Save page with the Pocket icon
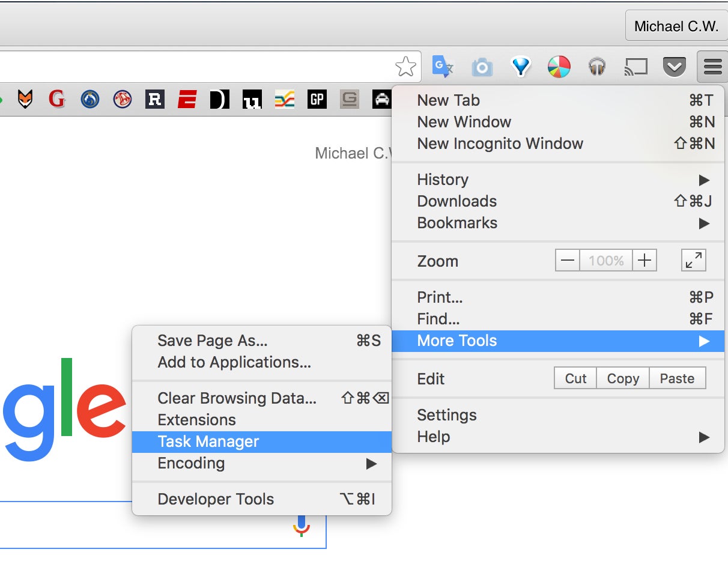Viewport: 728px width, 567px height. 675,67
